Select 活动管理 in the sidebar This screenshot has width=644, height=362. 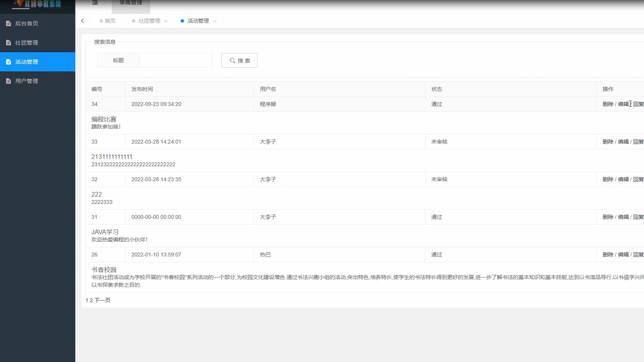[x=38, y=62]
